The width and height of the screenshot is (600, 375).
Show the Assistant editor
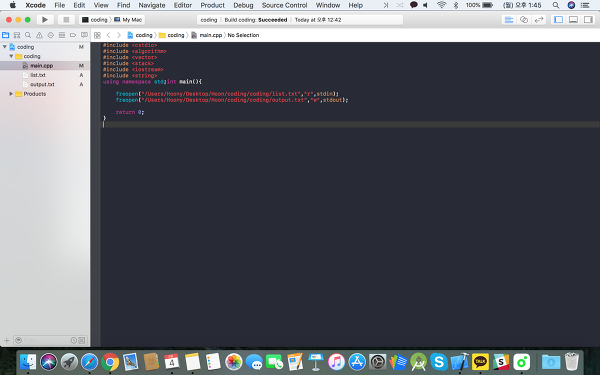524,20
